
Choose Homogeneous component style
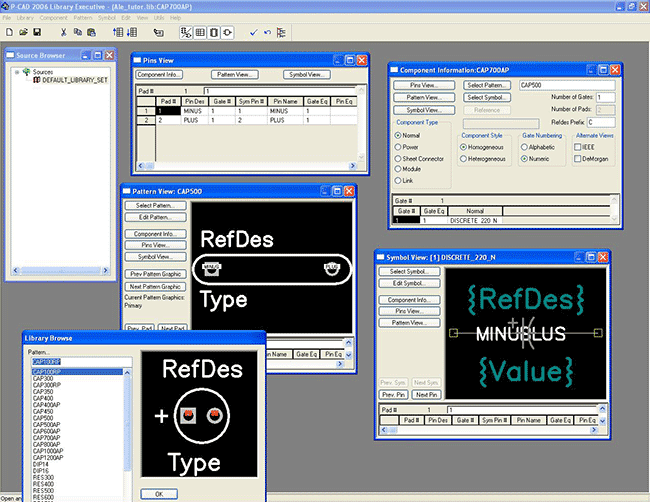[x=463, y=147]
